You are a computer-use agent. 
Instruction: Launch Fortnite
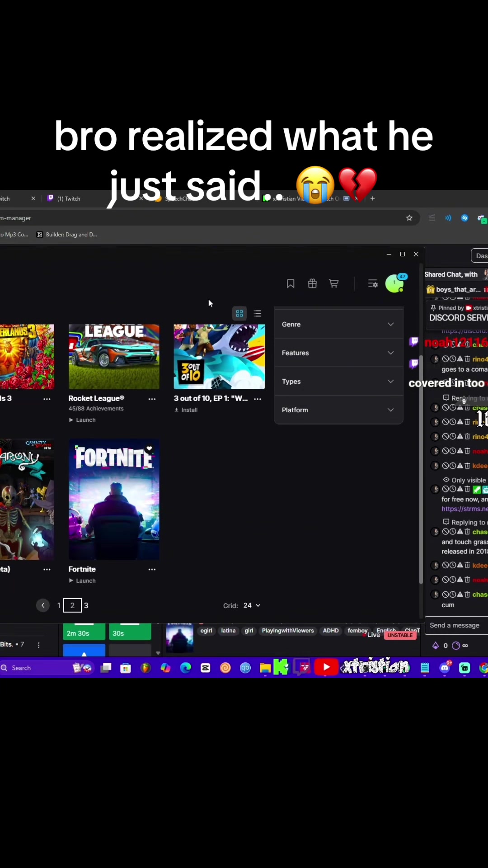click(82, 580)
